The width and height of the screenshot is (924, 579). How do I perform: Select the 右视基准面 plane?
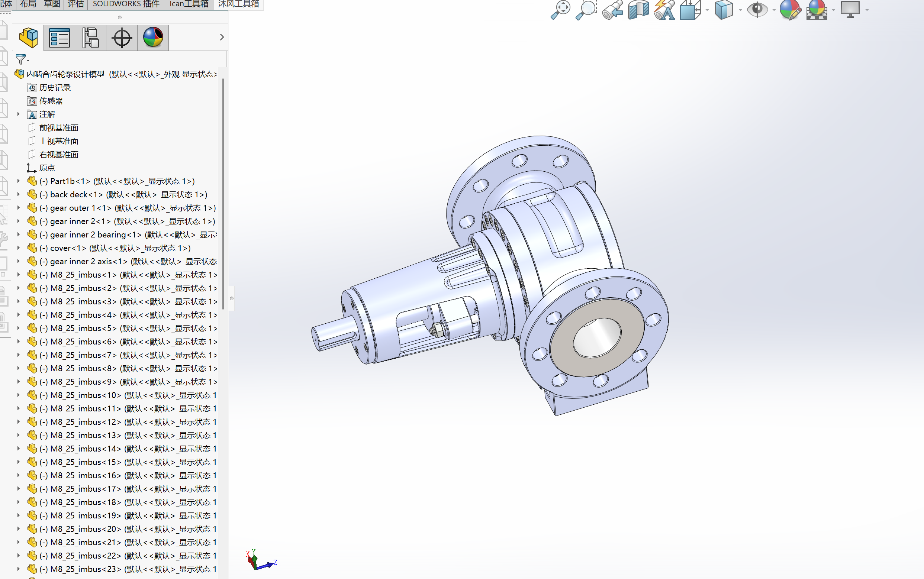[x=59, y=155]
